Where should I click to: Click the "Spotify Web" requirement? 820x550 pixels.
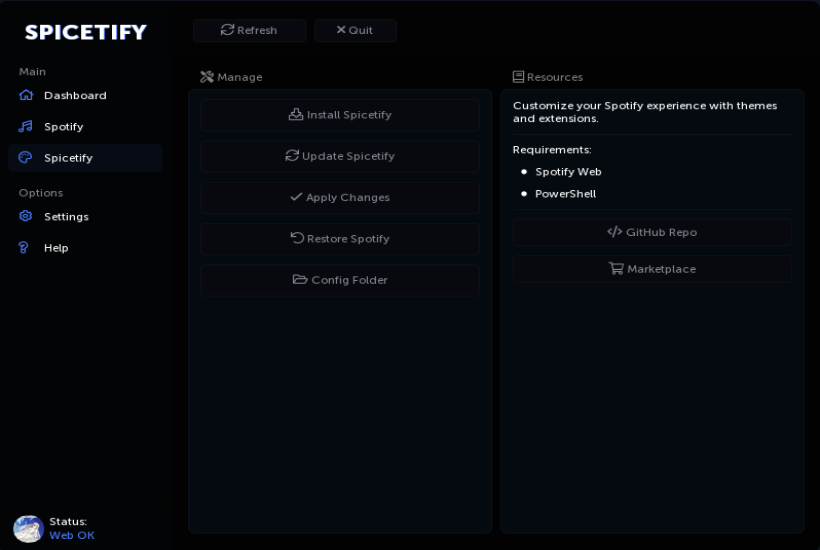[x=568, y=171]
